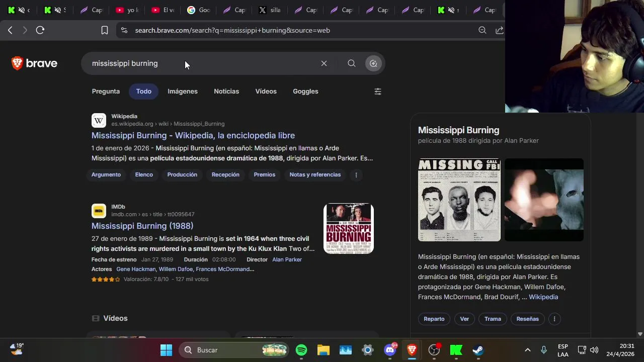Go back with the browser back arrow
644x362 pixels.
tap(10, 30)
